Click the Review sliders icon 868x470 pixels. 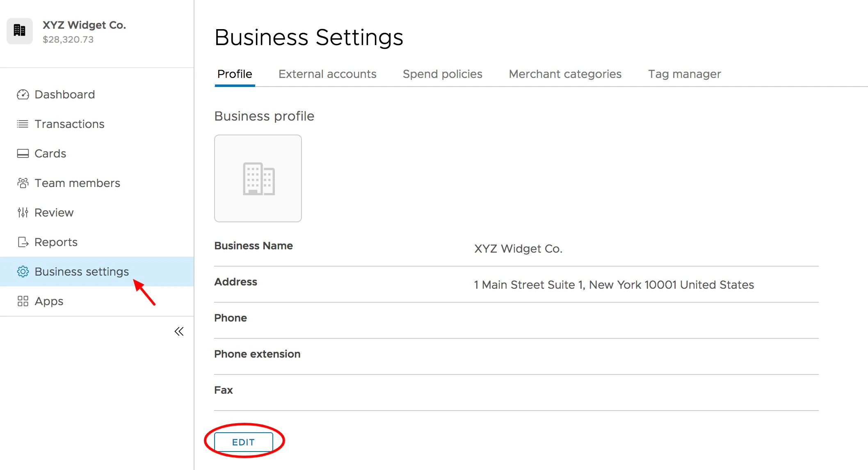[23, 212]
